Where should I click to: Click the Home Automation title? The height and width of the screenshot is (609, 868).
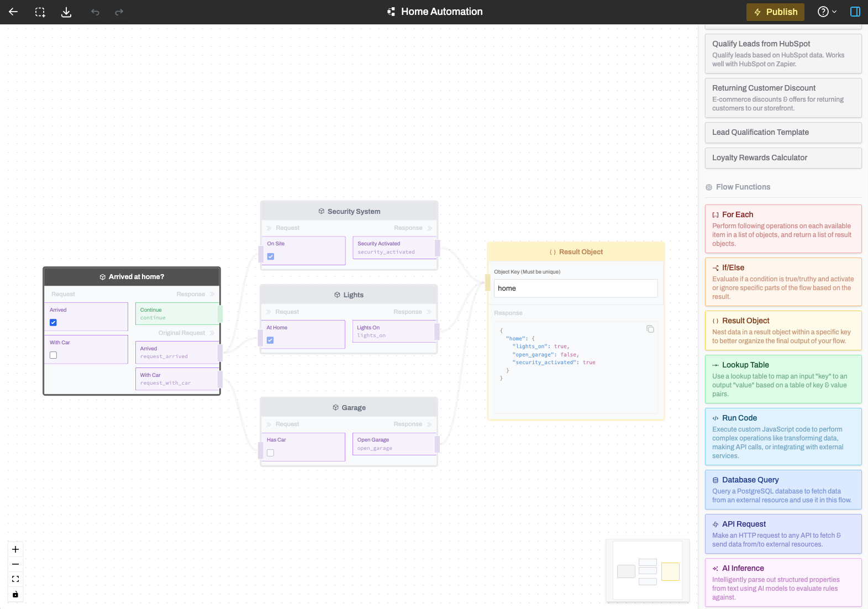coord(441,12)
